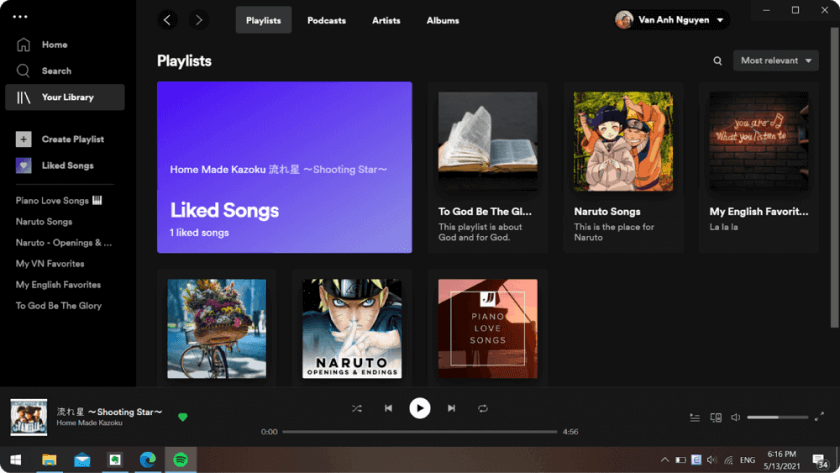The height and width of the screenshot is (473, 840).
Task: Open the Windows Start menu
Action: point(16,460)
